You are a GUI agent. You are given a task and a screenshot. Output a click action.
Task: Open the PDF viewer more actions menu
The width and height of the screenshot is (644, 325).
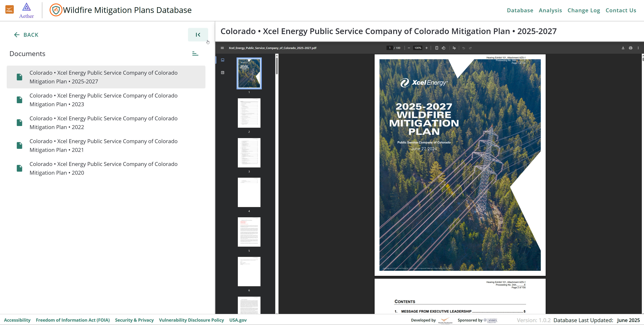pyautogui.click(x=638, y=48)
